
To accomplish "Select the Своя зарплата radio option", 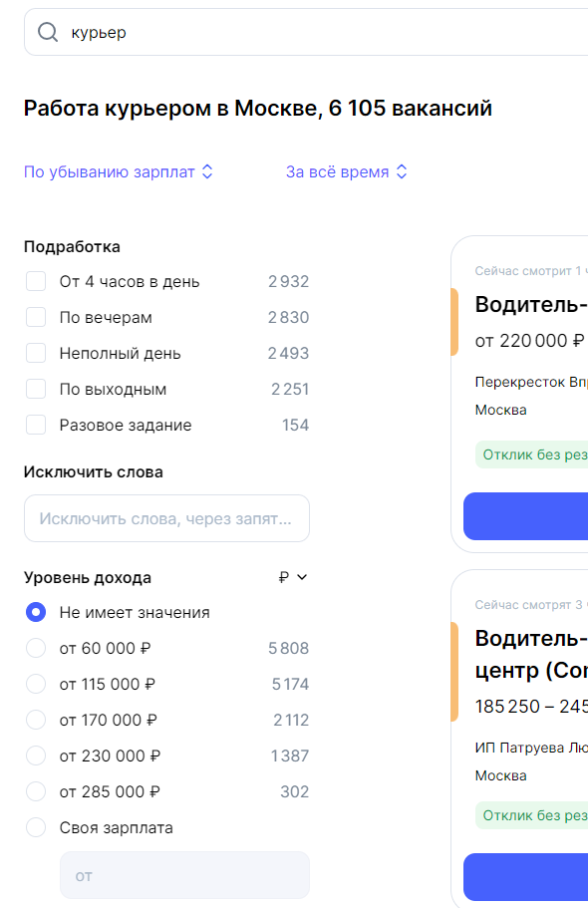I will click(36, 828).
